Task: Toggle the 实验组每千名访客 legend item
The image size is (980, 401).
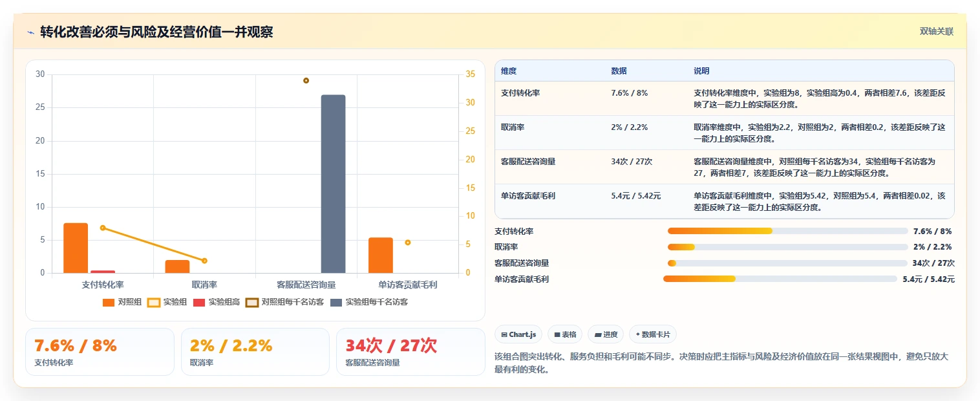Action: tap(369, 302)
